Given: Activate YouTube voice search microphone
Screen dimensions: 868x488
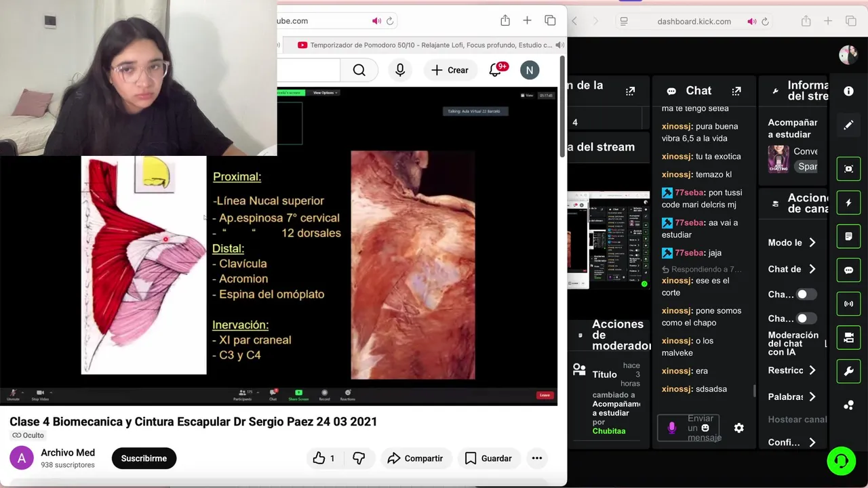Looking at the screenshot, I should 400,70.
